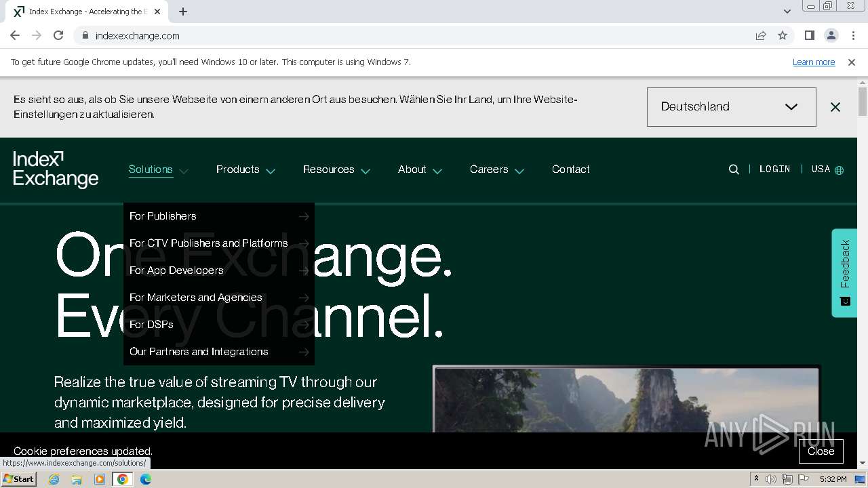
Task: Click the globe region icon
Action: [840, 170]
